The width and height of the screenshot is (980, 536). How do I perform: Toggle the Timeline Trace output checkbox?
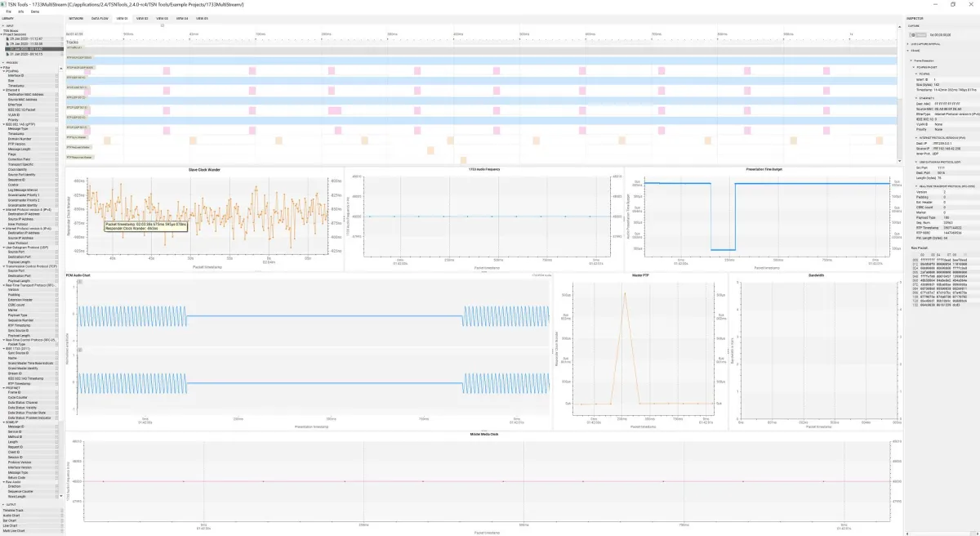click(62, 510)
